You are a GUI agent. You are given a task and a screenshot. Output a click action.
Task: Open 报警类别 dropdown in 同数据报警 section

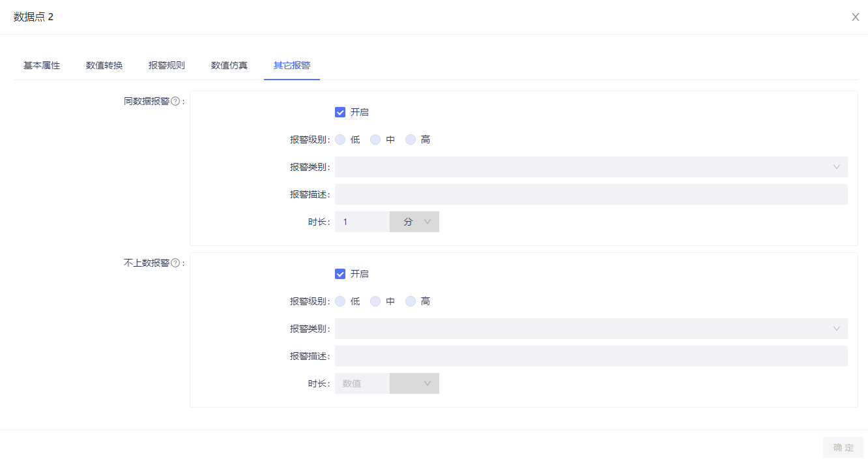(x=591, y=167)
